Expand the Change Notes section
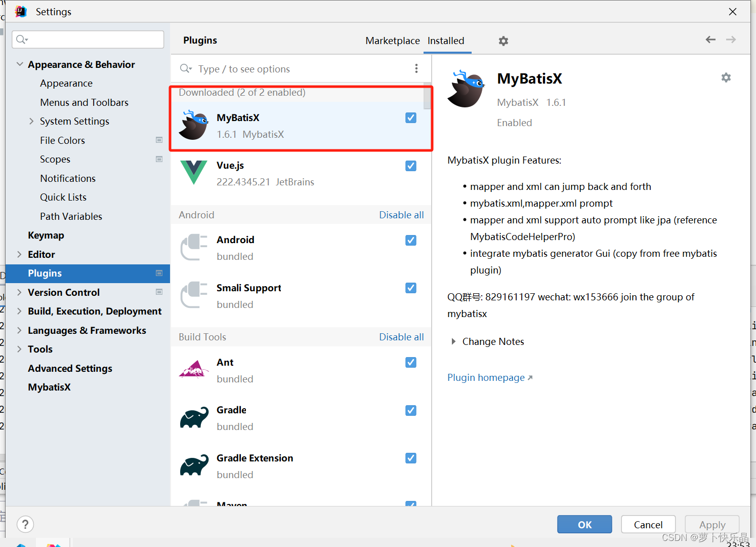Image resolution: width=756 pixels, height=547 pixels. [453, 341]
